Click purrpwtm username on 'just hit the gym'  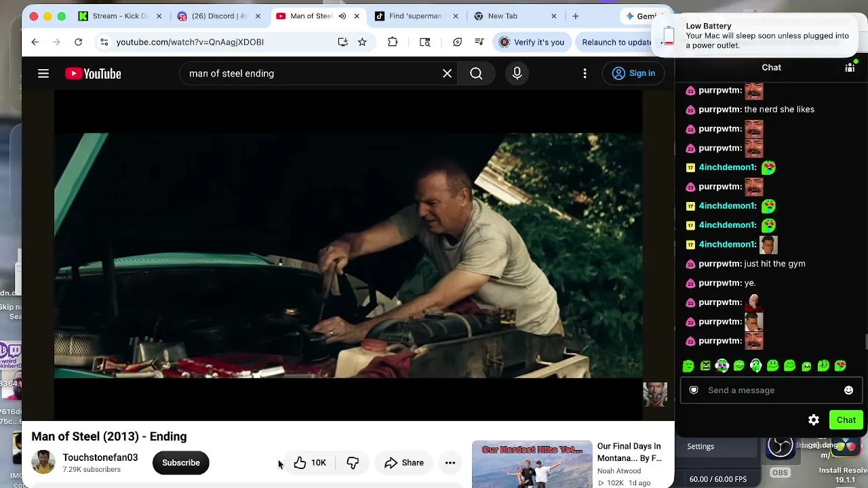point(720,264)
